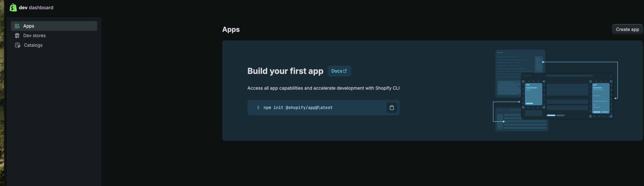Click the Catalogs icon in sidebar
Screen dimensions: 644x186
18,45
